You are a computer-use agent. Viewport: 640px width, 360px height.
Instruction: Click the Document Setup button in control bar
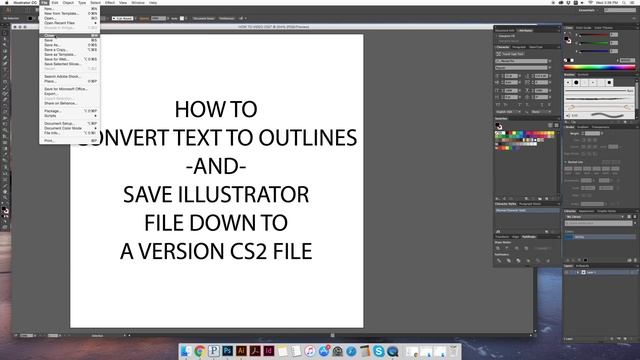(x=204, y=18)
